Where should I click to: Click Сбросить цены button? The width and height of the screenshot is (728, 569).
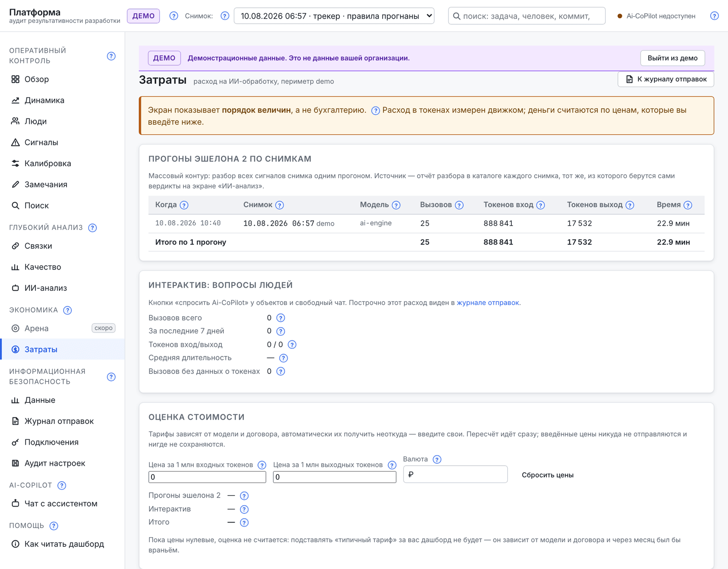coord(547,475)
